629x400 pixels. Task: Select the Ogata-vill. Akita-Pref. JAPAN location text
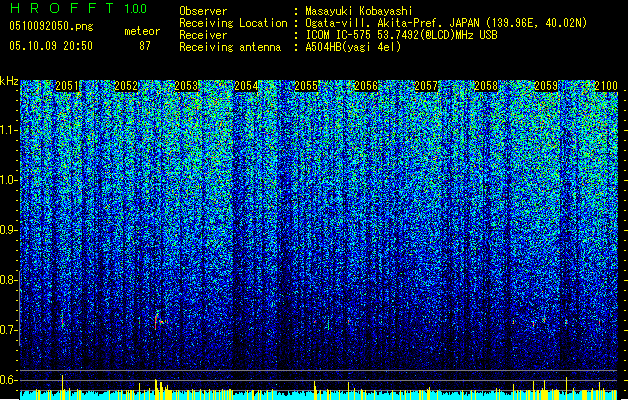click(446, 23)
